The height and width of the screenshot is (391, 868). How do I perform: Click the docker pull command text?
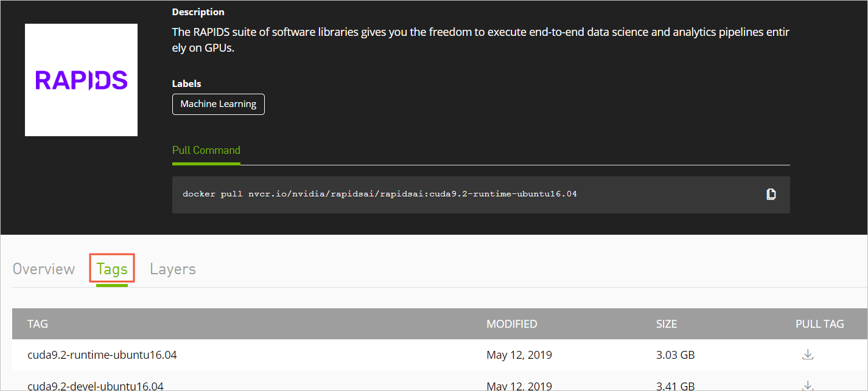380,194
